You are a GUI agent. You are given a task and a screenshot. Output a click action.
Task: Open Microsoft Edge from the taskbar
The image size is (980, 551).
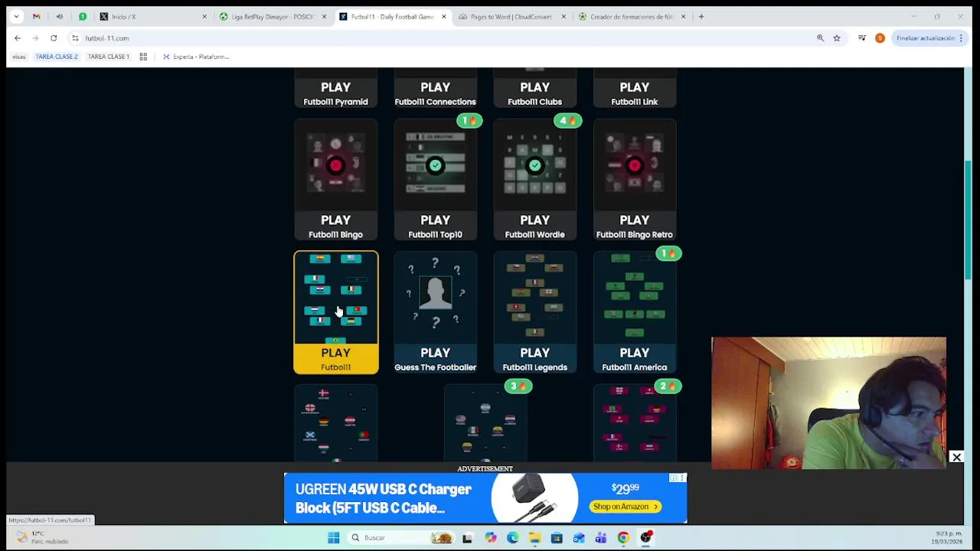pyautogui.click(x=512, y=538)
